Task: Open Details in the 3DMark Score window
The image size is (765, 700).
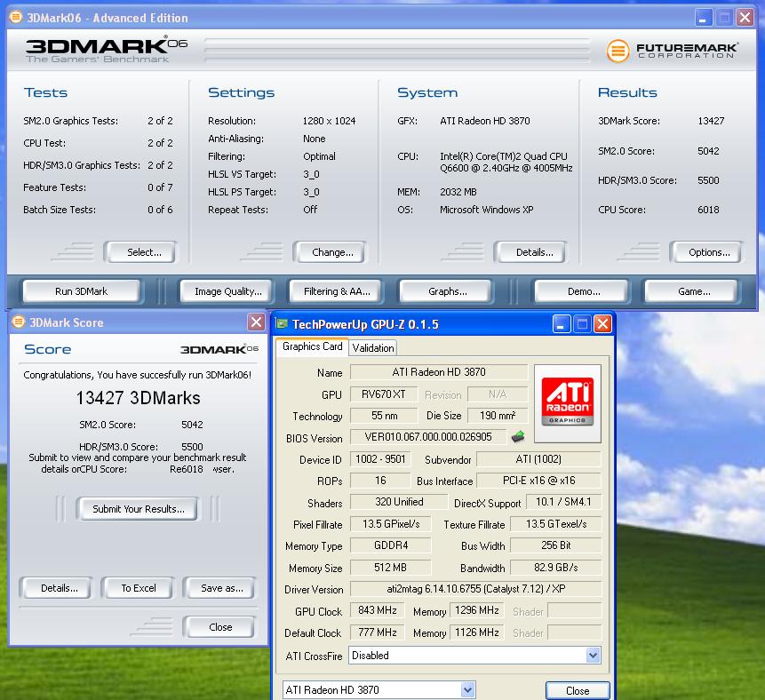Action: pyautogui.click(x=56, y=588)
